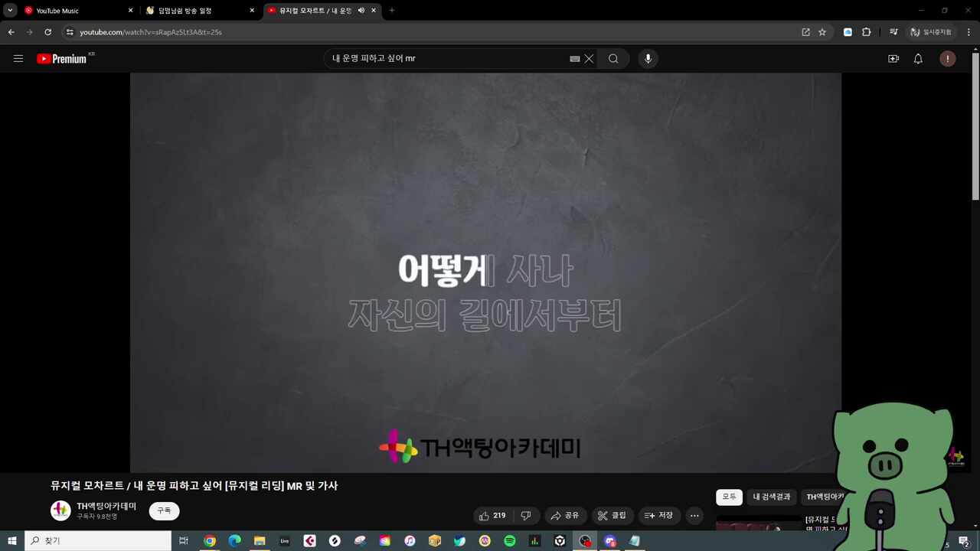This screenshot has width=980, height=551.
Task: Bookmark this page with the star
Action: tap(822, 32)
